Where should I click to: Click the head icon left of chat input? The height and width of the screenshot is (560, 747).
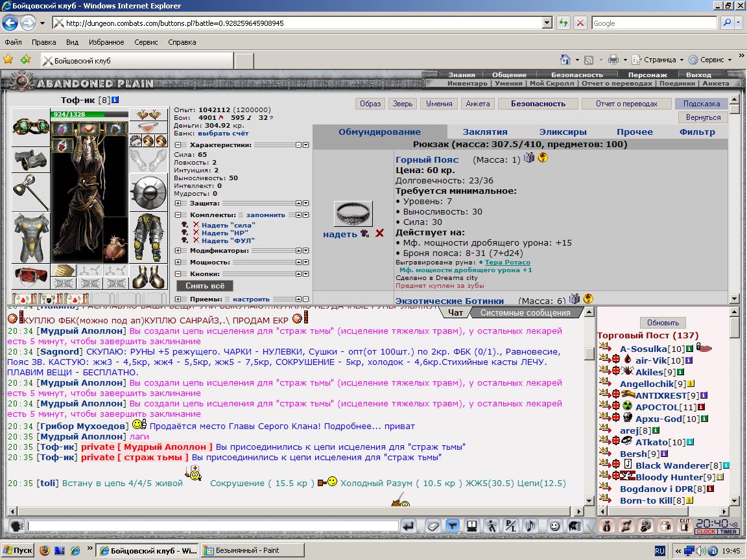pyautogui.click(x=17, y=526)
